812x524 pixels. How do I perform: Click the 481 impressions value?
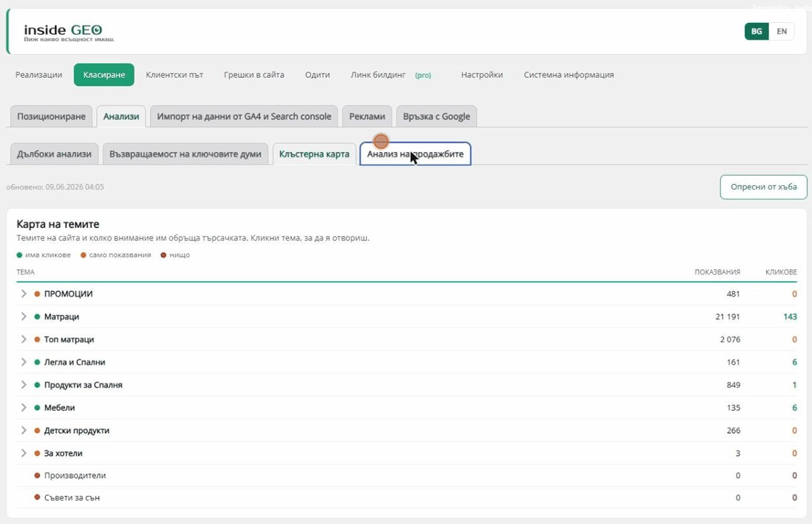(x=733, y=294)
